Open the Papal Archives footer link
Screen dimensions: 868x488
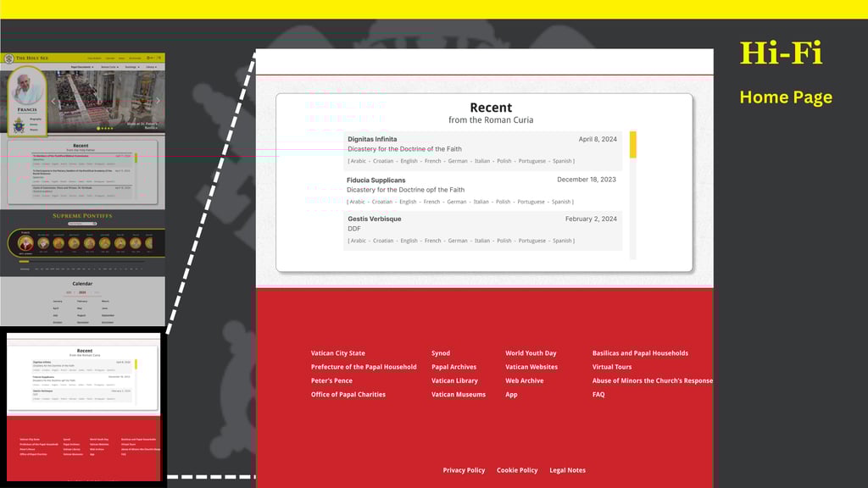(454, 367)
